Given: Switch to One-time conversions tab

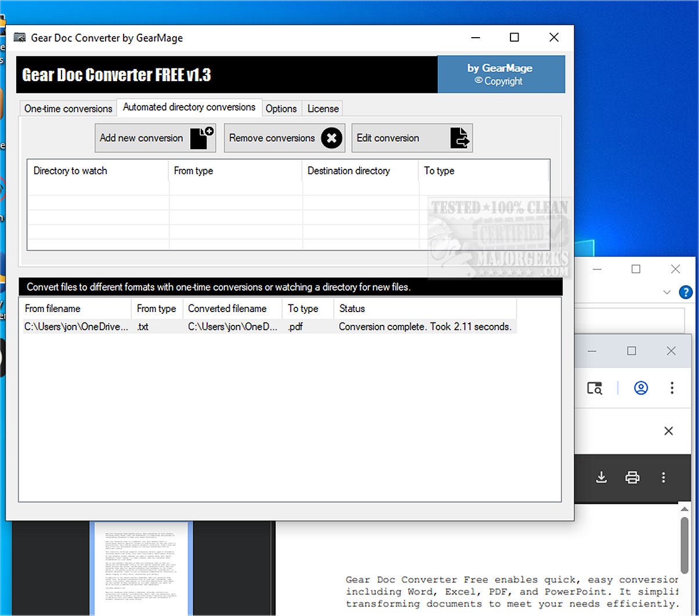Looking at the screenshot, I should click(68, 108).
